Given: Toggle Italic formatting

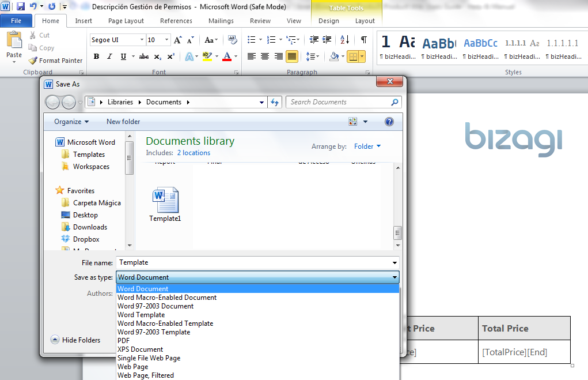Looking at the screenshot, I should click(x=109, y=57).
